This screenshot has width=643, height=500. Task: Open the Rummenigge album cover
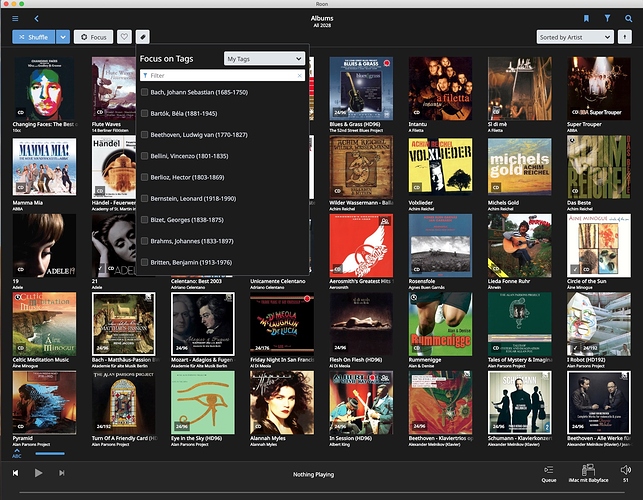(440, 324)
